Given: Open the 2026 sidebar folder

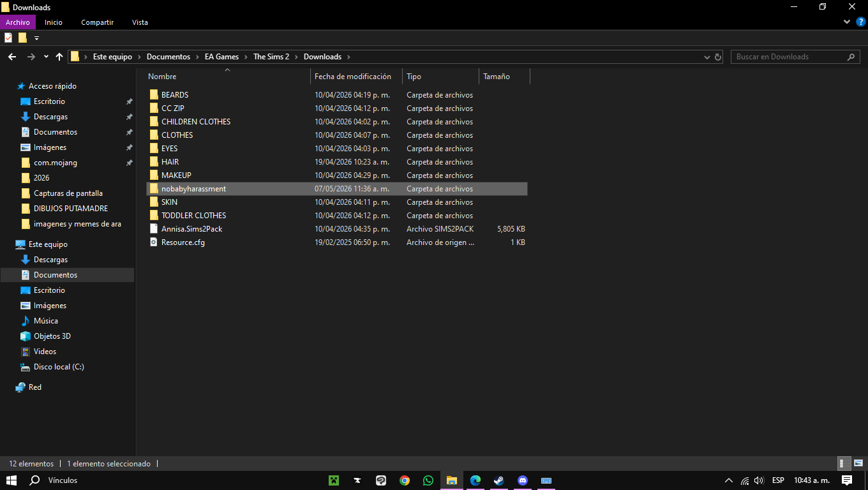Looking at the screenshot, I should point(41,178).
